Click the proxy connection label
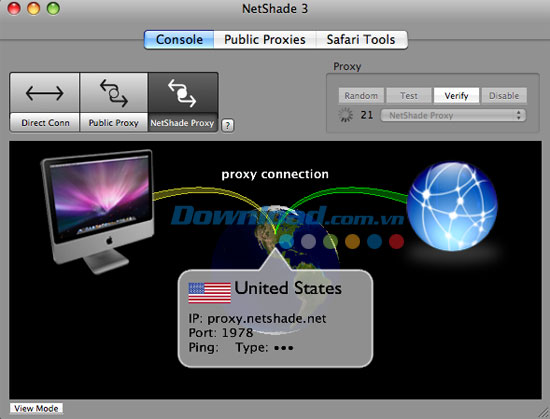The height and width of the screenshot is (419, 550). coord(275,174)
